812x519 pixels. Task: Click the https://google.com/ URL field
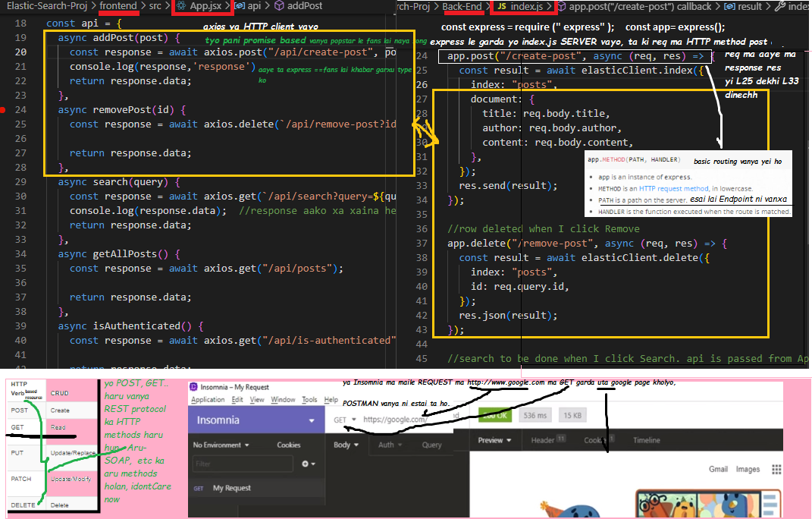395,420
